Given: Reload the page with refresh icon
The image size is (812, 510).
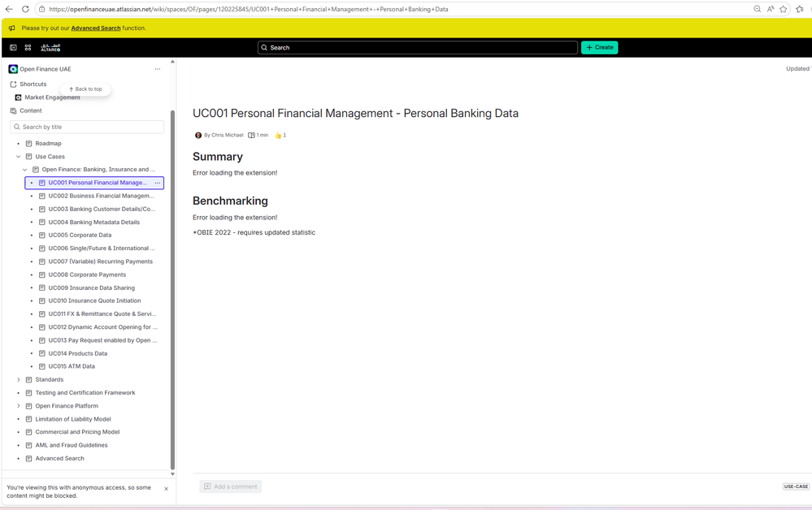Looking at the screenshot, I should click(25, 9).
